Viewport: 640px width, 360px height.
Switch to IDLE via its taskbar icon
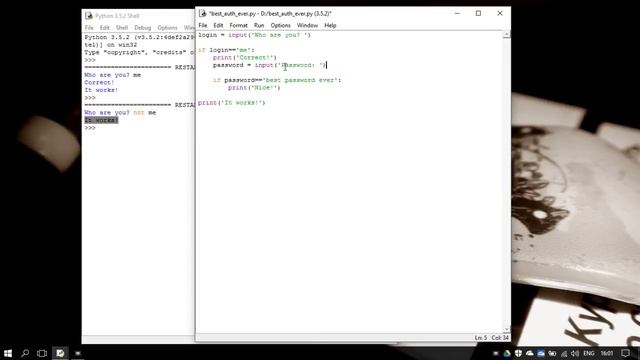point(60,353)
